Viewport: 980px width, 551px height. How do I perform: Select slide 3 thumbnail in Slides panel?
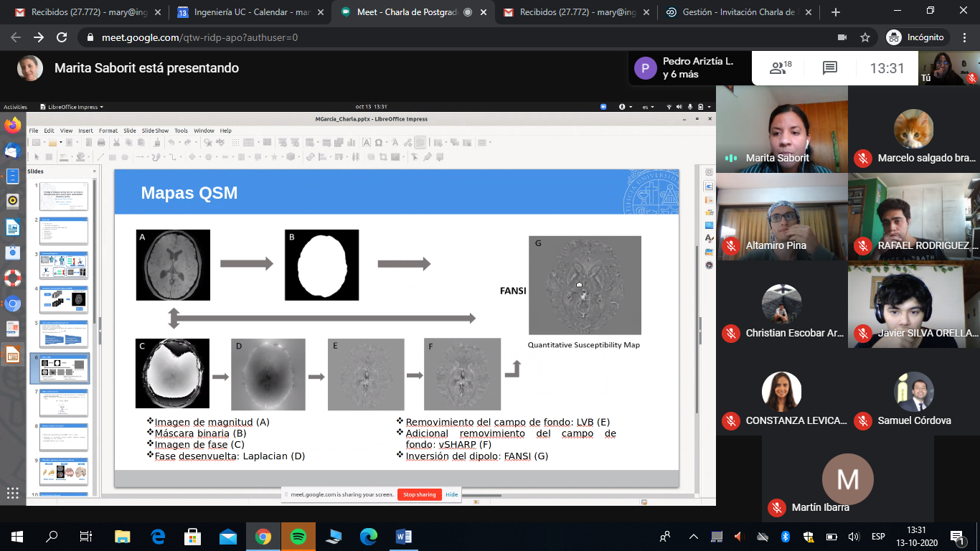click(64, 265)
